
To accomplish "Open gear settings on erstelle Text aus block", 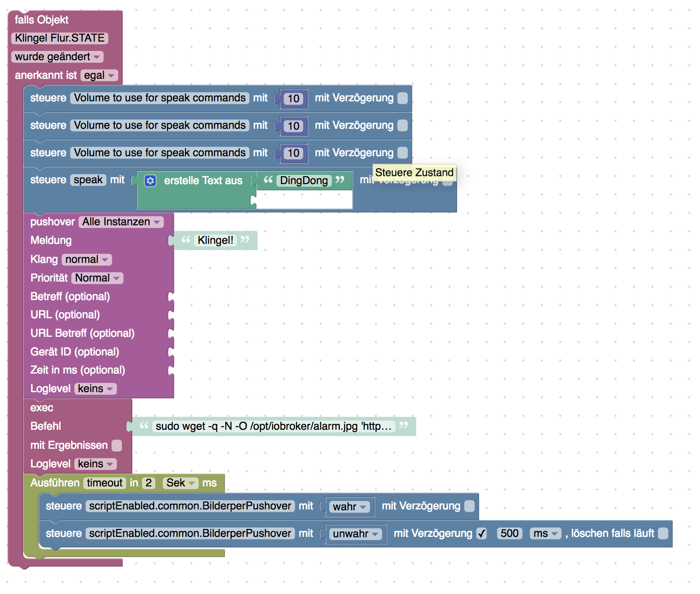I will click(150, 181).
